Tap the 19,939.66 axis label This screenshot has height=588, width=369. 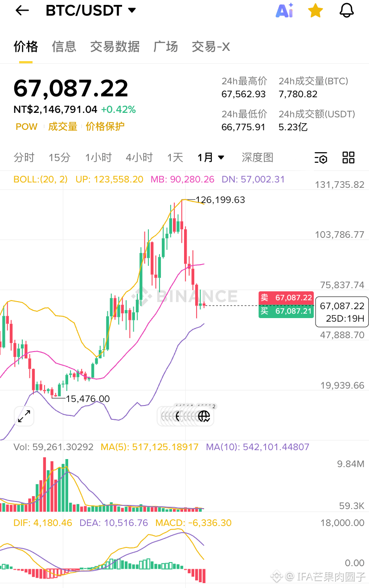click(342, 385)
